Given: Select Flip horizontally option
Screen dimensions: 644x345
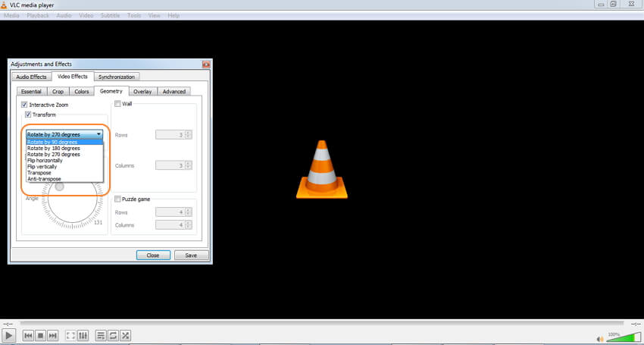Looking at the screenshot, I should coord(64,161).
